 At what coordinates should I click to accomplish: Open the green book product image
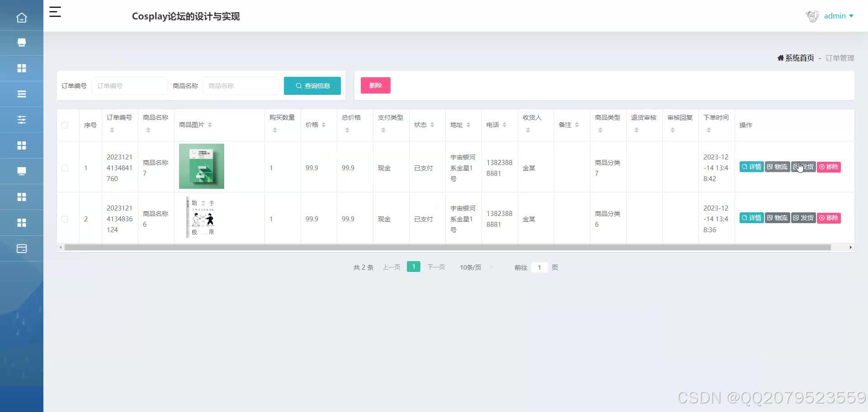pyautogui.click(x=202, y=166)
